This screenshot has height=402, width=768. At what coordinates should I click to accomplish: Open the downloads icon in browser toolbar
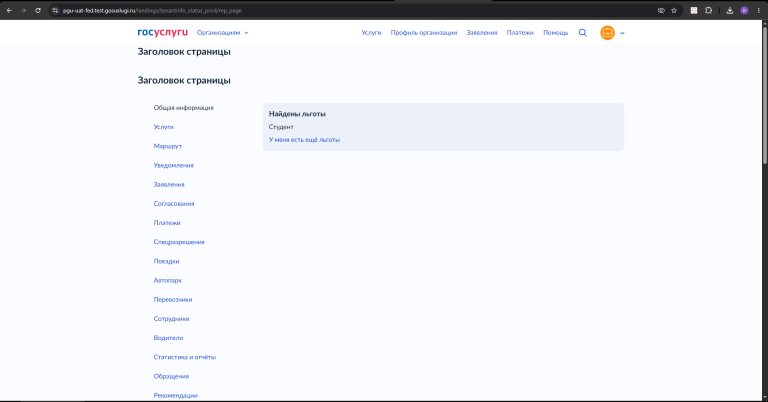click(x=730, y=10)
